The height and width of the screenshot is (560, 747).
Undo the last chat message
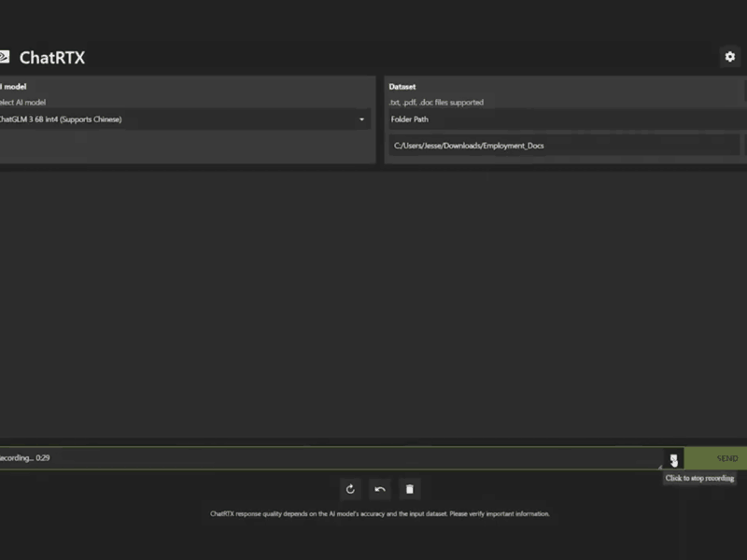coord(380,489)
